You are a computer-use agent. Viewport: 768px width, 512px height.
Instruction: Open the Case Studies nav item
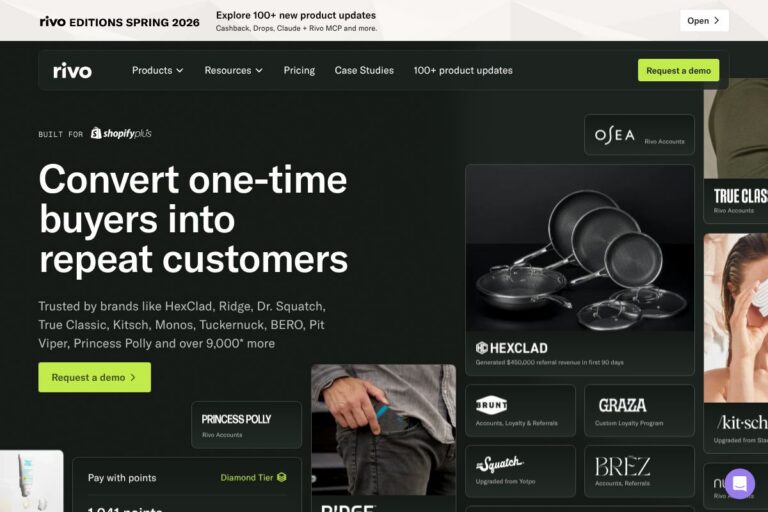[x=364, y=71]
